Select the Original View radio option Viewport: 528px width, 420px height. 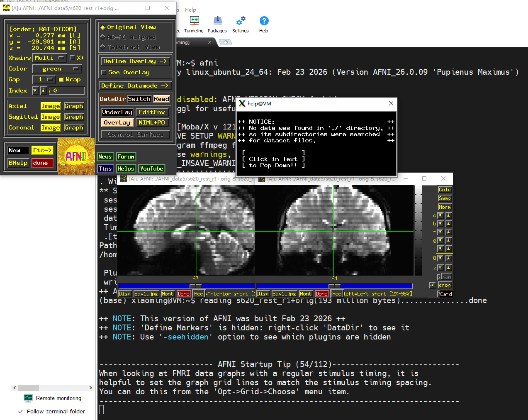tap(128, 27)
